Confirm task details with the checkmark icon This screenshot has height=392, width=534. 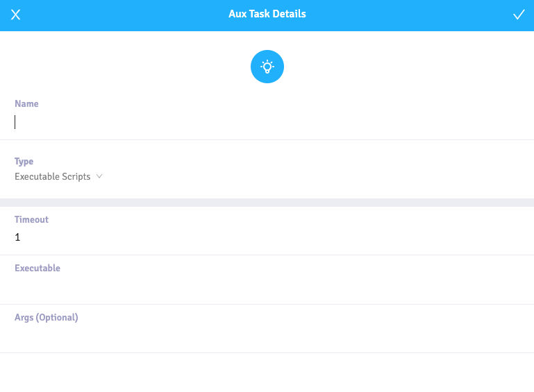(x=519, y=15)
